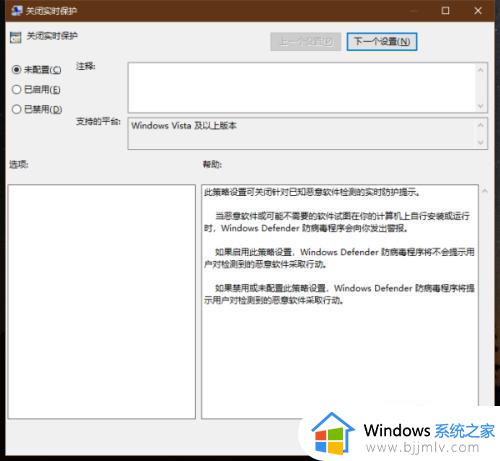Viewport: 500px width, 461px height.
Task: Click the help paragraph starting 当恶意软件
Action: [x=337, y=222]
